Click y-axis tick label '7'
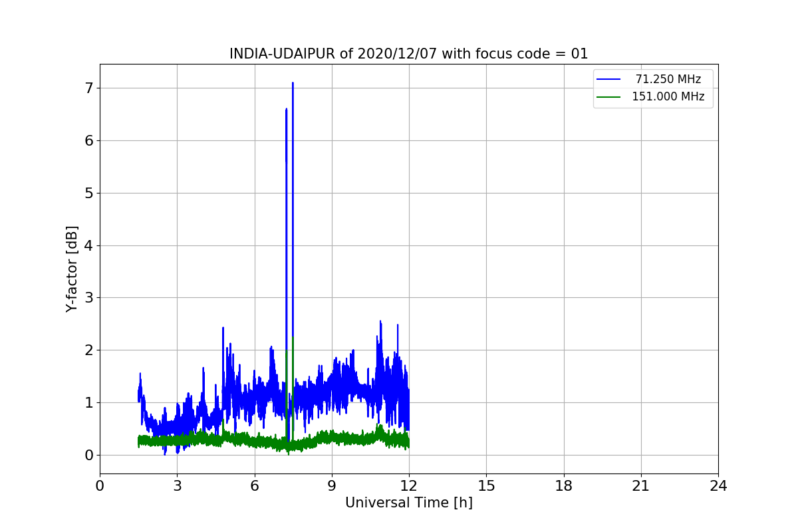The height and width of the screenshot is (532, 798). 88,88
